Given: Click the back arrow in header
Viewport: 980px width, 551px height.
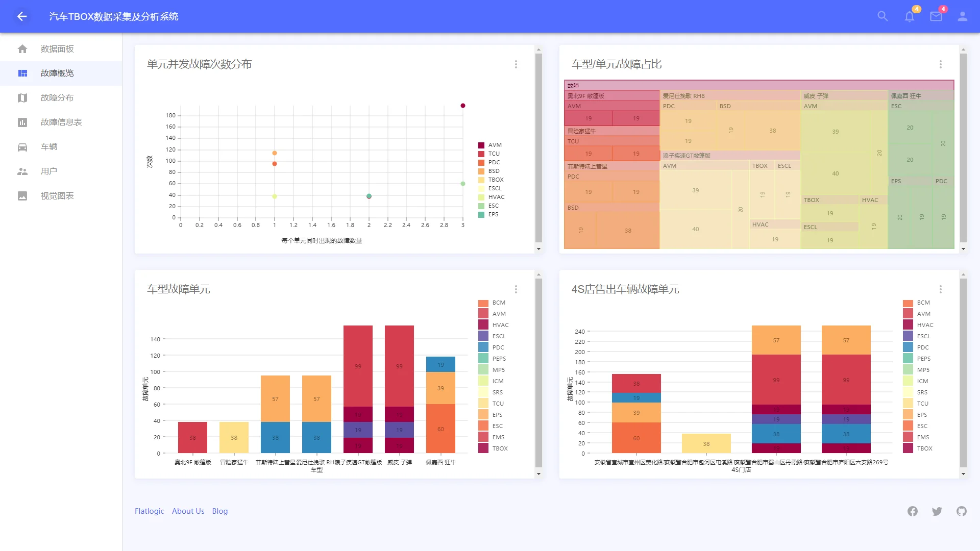Looking at the screenshot, I should tap(21, 16).
